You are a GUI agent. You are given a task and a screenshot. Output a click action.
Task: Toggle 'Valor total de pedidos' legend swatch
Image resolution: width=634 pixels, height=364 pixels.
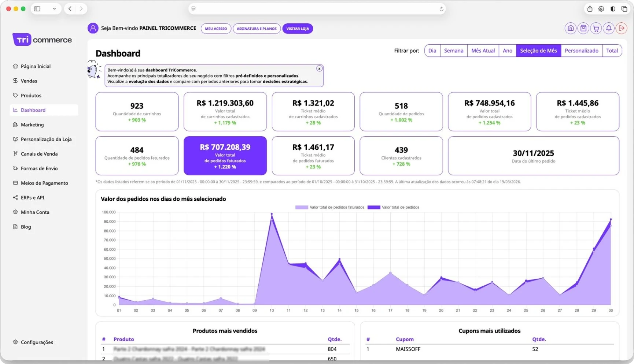click(x=374, y=207)
